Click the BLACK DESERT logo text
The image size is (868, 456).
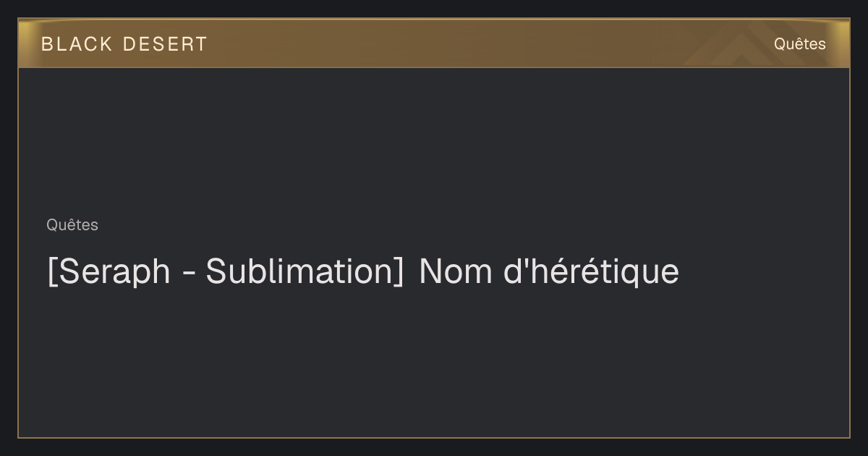124,44
